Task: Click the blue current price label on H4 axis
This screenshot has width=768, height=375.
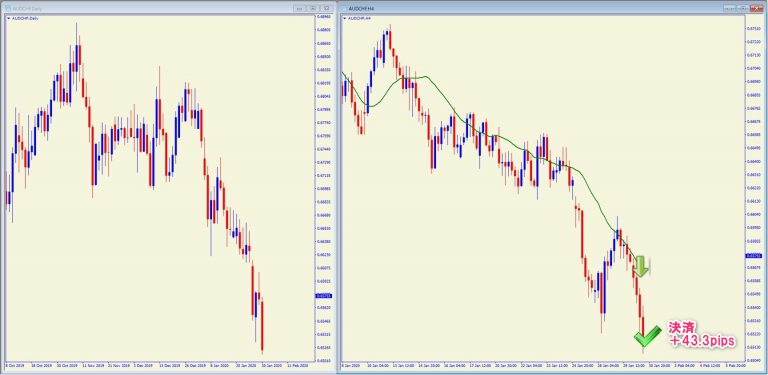Action: pos(752,256)
